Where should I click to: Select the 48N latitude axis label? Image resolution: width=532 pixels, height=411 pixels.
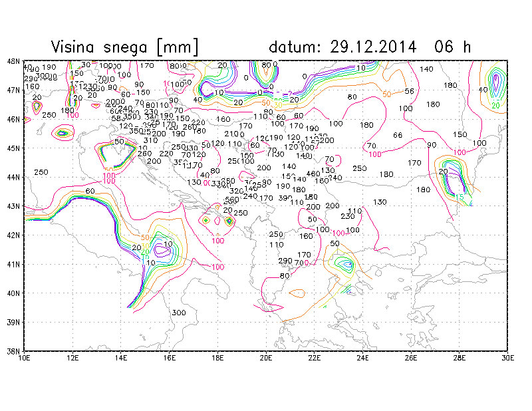coord(13,61)
